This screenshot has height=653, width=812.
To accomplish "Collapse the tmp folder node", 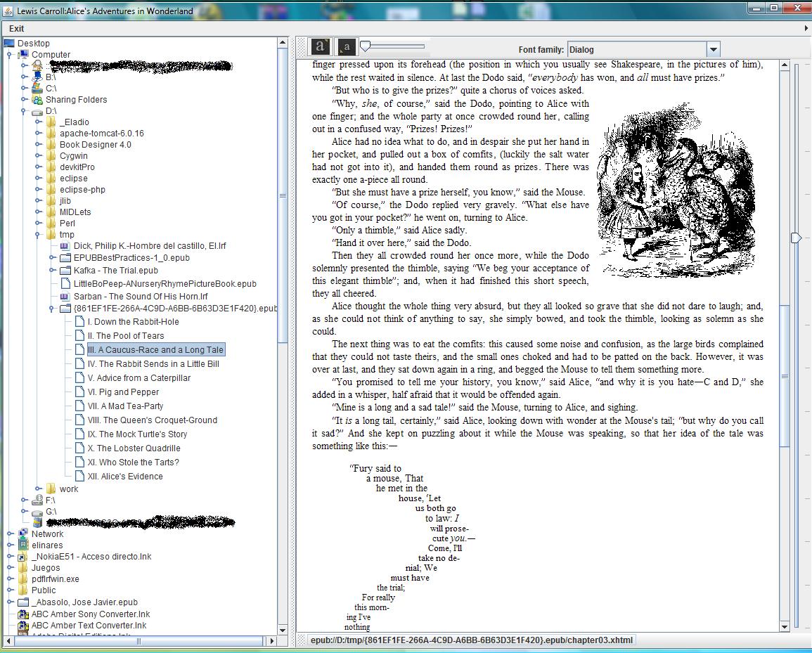I will pos(39,235).
